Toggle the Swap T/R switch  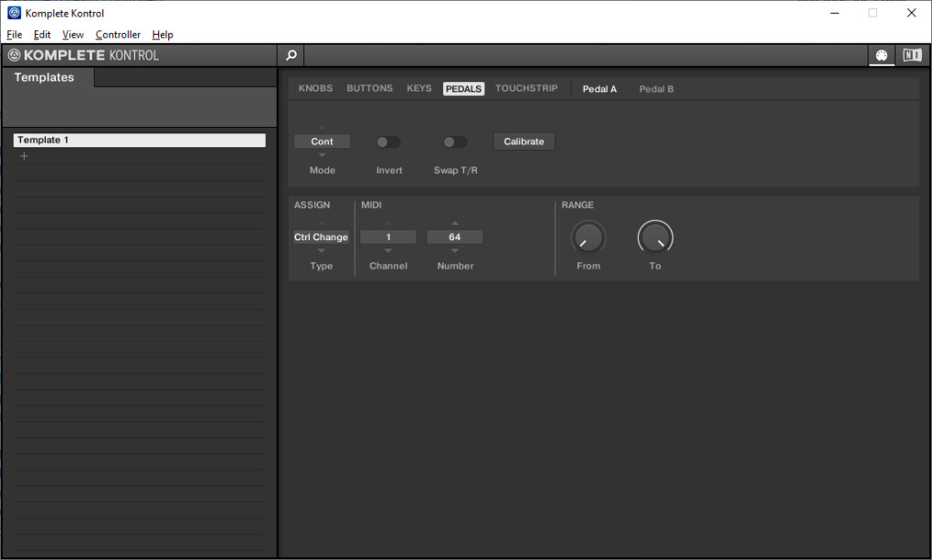click(455, 143)
